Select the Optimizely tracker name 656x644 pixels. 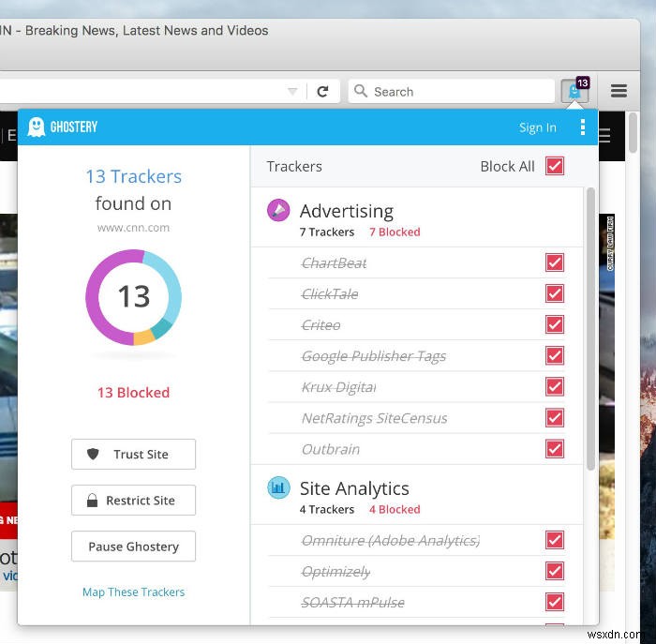click(x=335, y=572)
